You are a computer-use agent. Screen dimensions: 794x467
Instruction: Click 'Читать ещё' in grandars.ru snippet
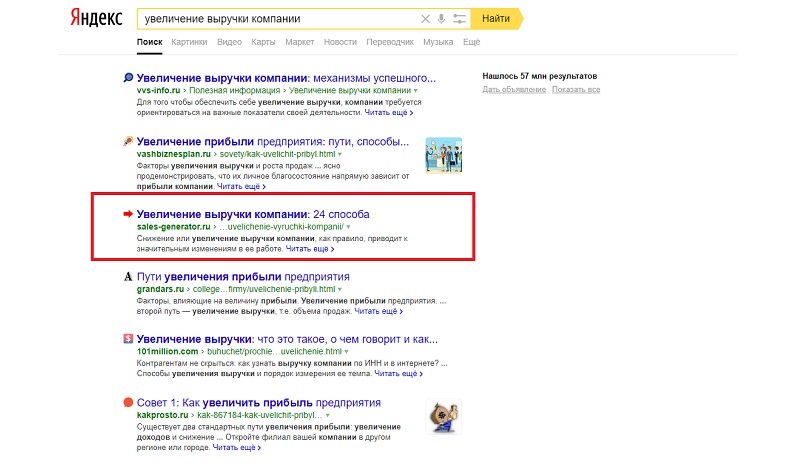tap(378, 311)
